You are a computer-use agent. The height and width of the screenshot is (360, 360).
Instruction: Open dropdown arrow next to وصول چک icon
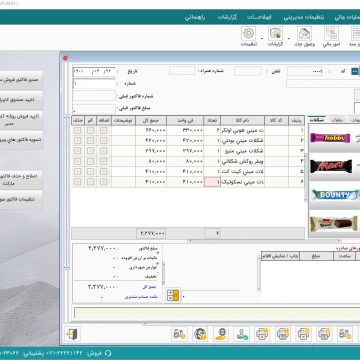click(289, 38)
